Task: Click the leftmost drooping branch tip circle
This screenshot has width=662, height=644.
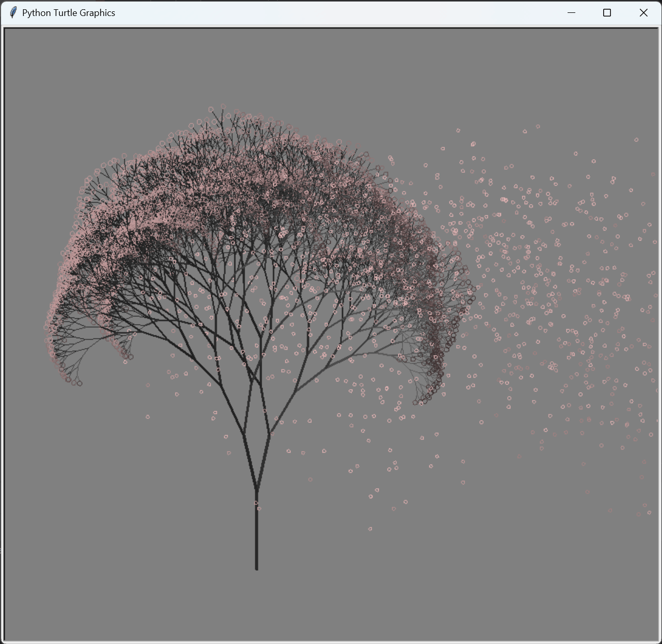Action: click(46, 327)
